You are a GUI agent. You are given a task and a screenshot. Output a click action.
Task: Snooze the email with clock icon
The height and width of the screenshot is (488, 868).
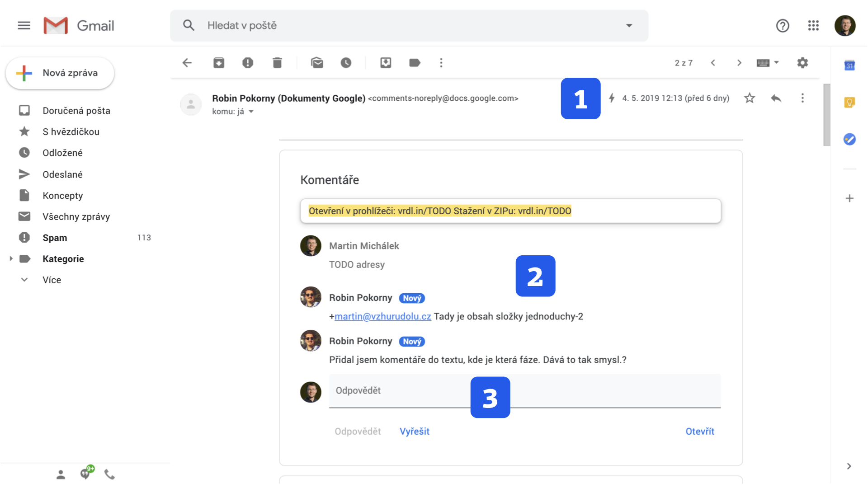pos(346,63)
